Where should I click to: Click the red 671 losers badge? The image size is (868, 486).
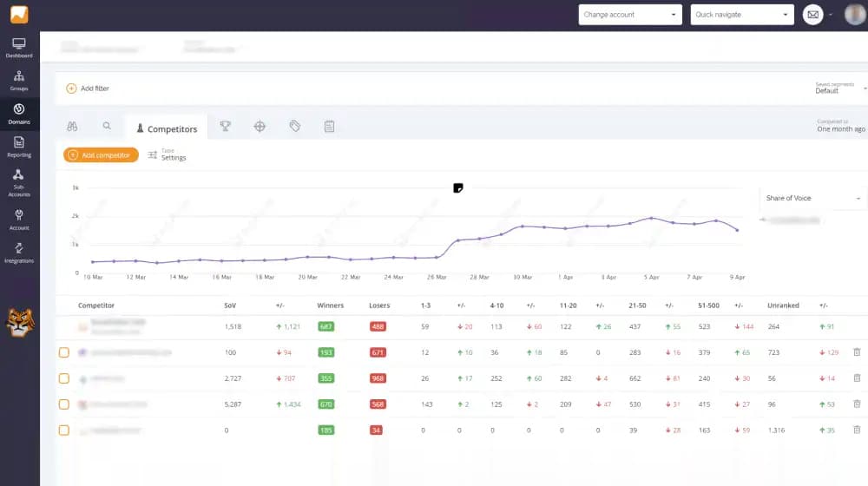pyautogui.click(x=378, y=352)
